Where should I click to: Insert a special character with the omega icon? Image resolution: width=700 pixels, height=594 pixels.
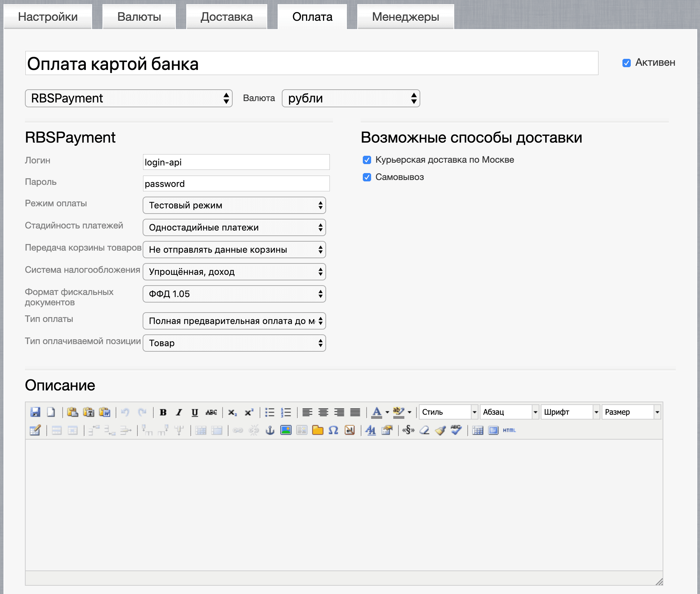click(332, 431)
